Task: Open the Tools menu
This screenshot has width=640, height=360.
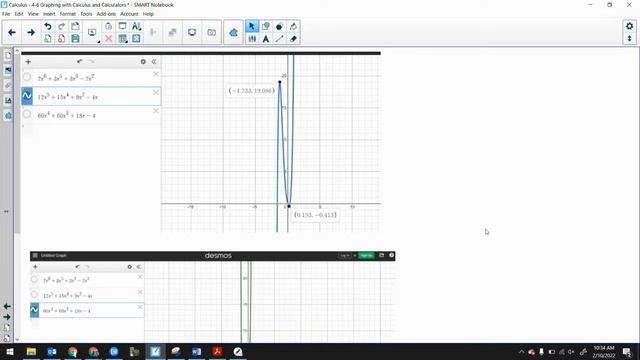Action: [86, 14]
